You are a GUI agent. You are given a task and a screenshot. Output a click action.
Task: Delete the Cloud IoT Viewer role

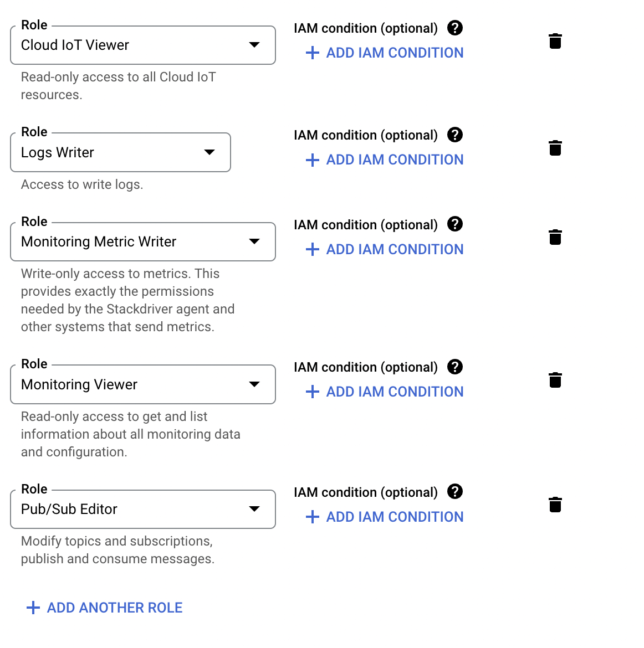(555, 42)
